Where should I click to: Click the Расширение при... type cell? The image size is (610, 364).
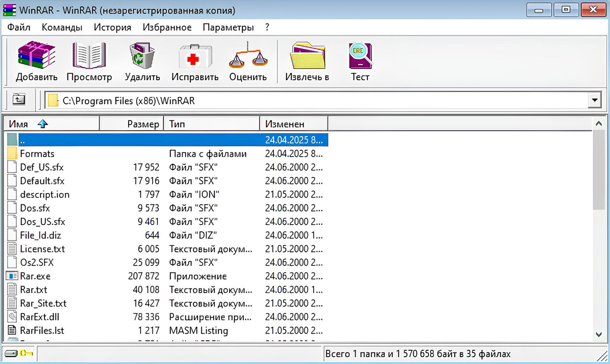point(210,317)
